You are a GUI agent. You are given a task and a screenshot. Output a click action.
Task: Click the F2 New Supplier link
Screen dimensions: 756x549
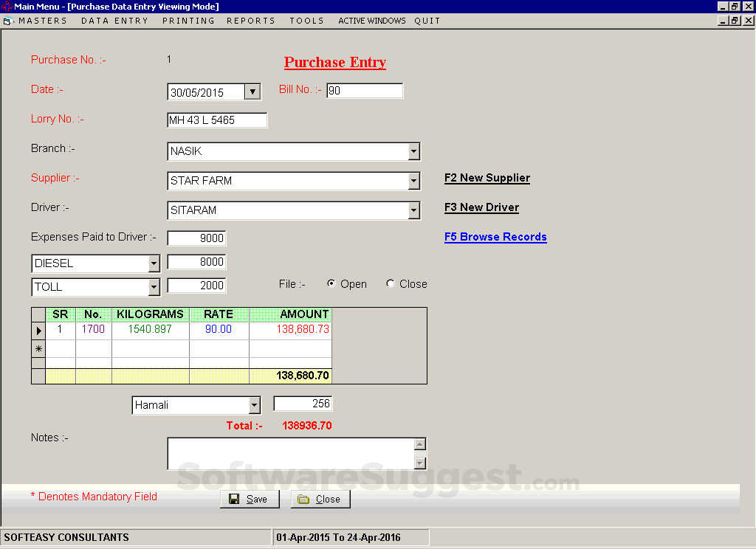point(487,178)
